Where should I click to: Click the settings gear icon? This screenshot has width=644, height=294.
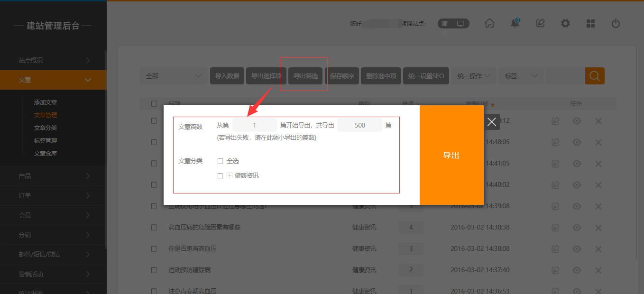tap(565, 23)
